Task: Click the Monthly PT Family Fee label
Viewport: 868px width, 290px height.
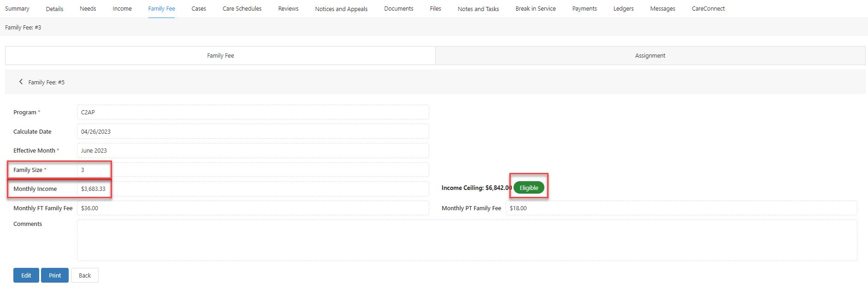Action: 471,208
